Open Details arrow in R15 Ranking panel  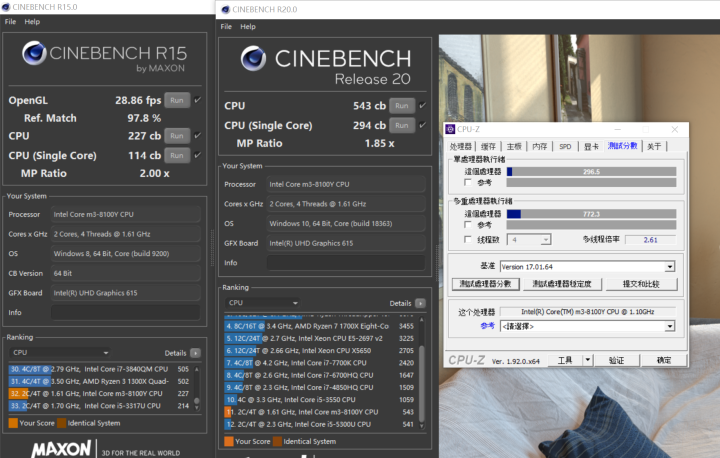195,353
